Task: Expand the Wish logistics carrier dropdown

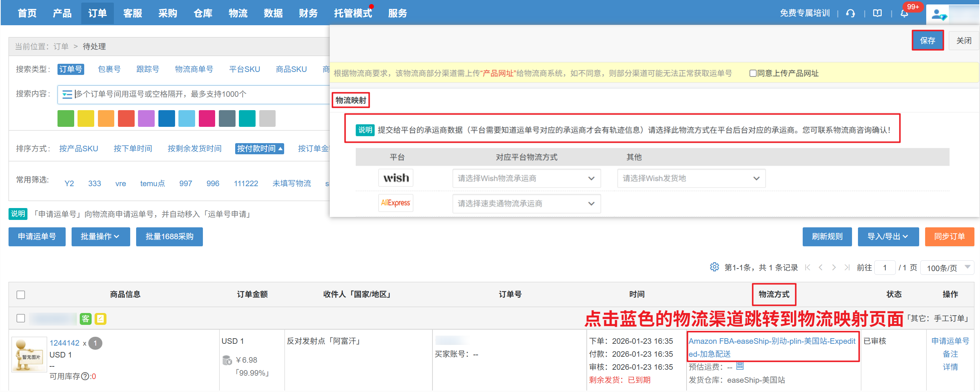Action: coord(526,178)
